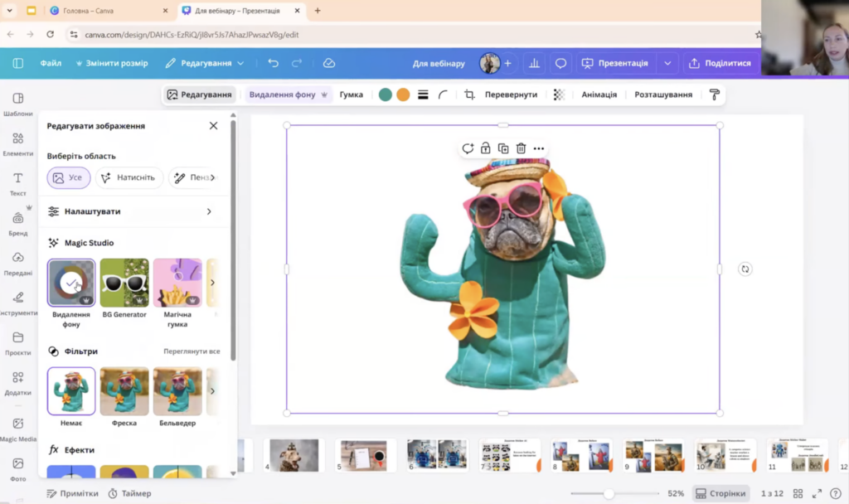Open the Текст sidebar panel
849x504 pixels.
coord(18,184)
